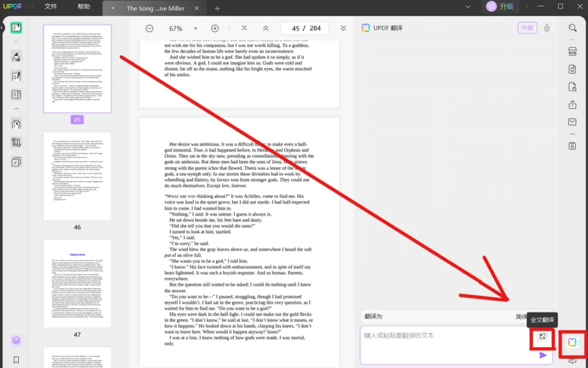This screenshot has width=588, height=368.
Task: Open the Layers panel icon
Action: tap(16, 340)
